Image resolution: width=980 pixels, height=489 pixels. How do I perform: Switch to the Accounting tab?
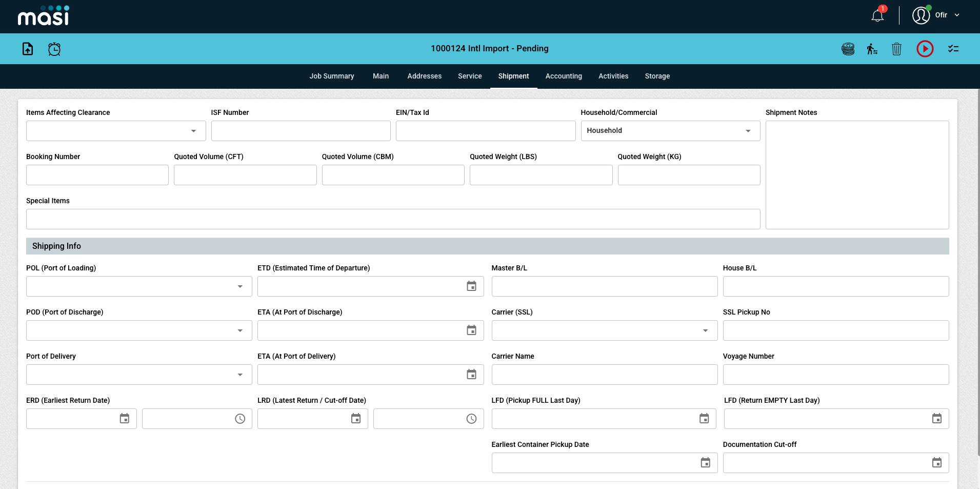[564, 76]
